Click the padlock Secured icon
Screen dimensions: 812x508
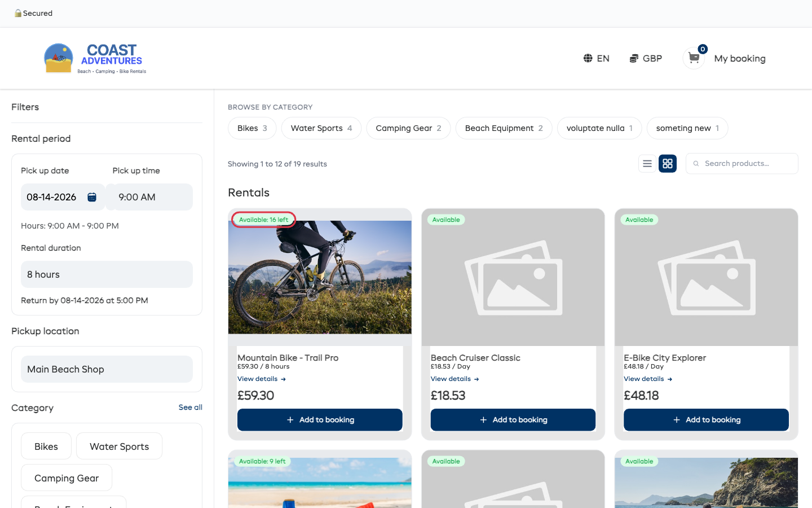[18, 13]
